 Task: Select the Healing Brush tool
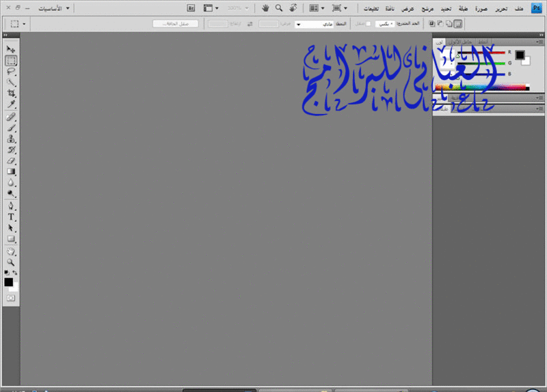[x=11, y=117]
